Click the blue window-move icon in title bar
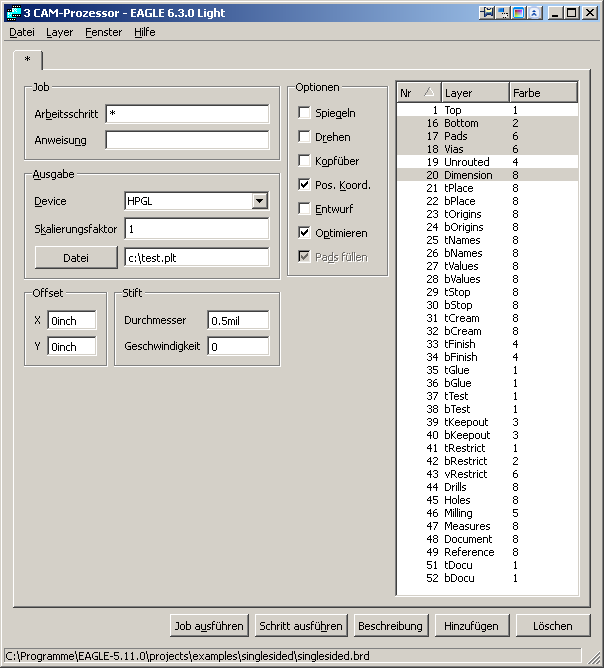604x668 pixels. tap(503, 13)
